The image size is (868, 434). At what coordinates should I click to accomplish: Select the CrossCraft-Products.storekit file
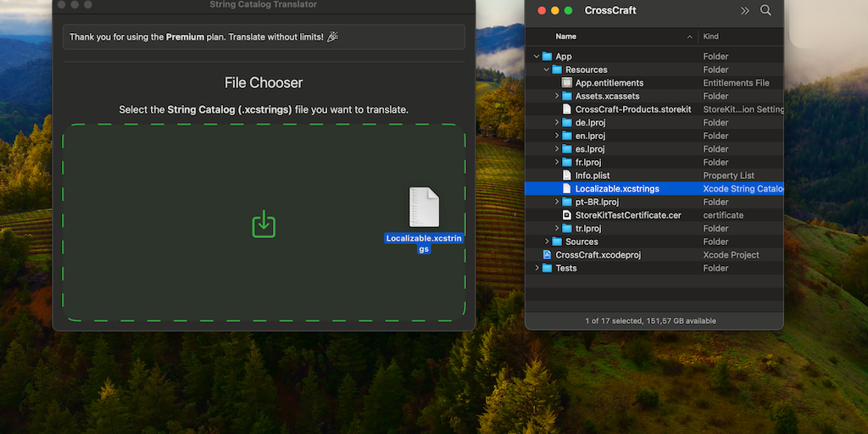632,109
